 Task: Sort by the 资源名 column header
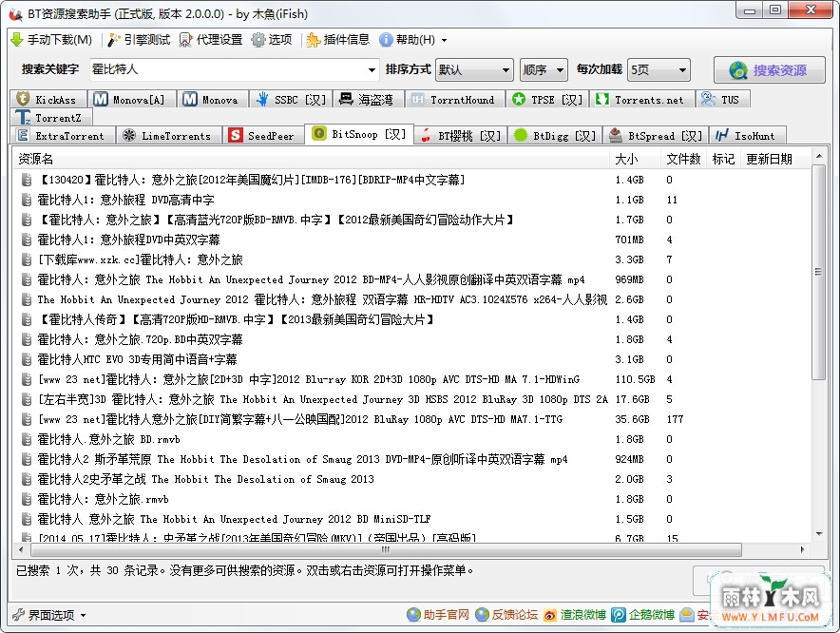tap(311, 159)
